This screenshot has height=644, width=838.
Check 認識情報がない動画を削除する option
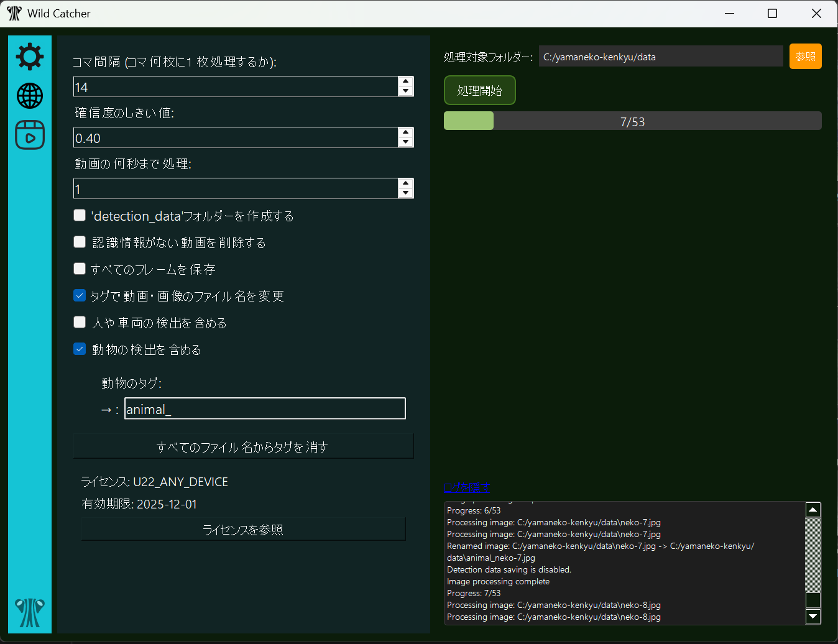click(80, 241)
